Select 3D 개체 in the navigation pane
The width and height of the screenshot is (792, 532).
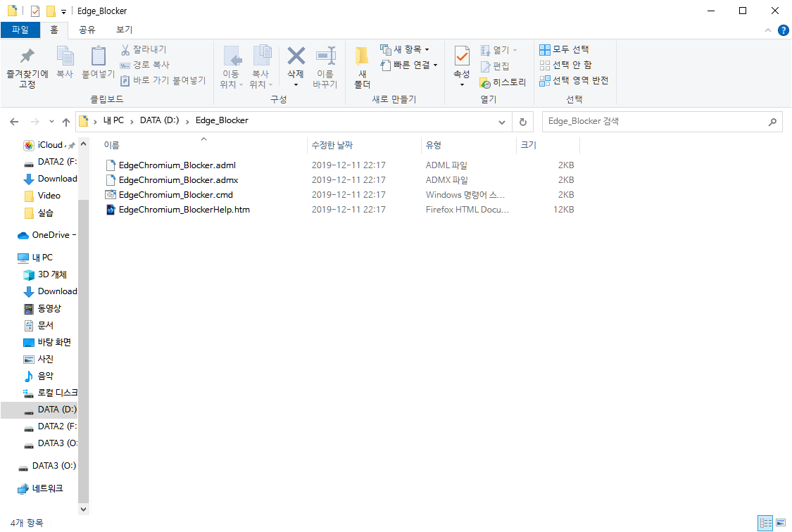tap(52, 274)
